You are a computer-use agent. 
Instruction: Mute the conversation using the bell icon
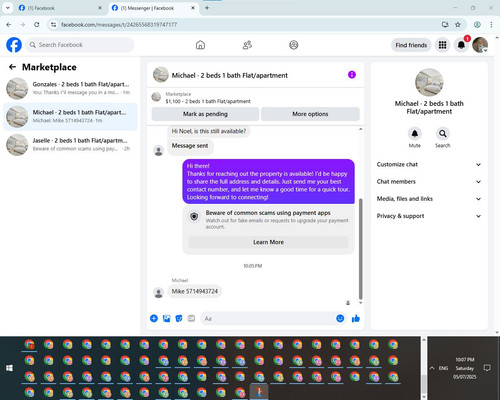pyautogui.click(x=415, y=134)
